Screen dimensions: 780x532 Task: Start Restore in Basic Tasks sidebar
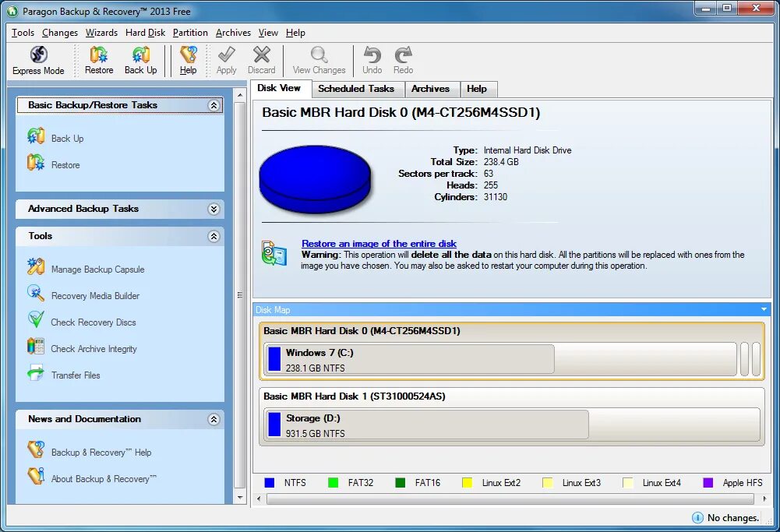click(53, 164)
